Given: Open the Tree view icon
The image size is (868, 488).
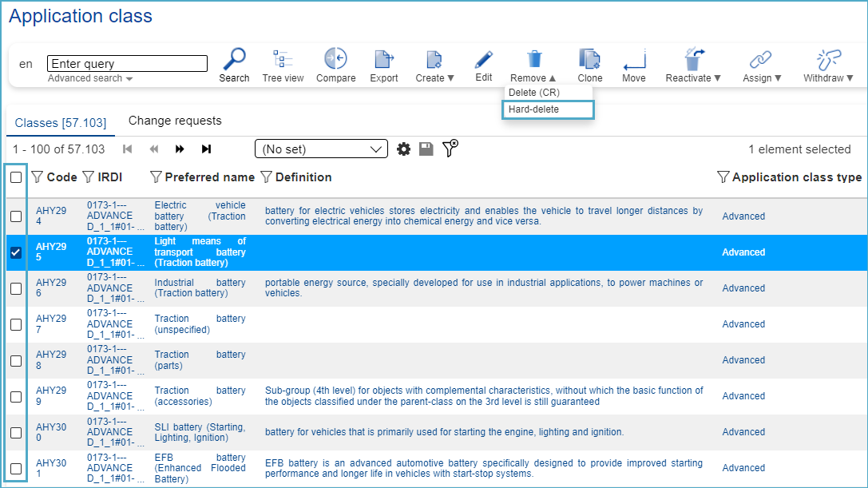Looking at the screenshot, I should pos(283,61).
